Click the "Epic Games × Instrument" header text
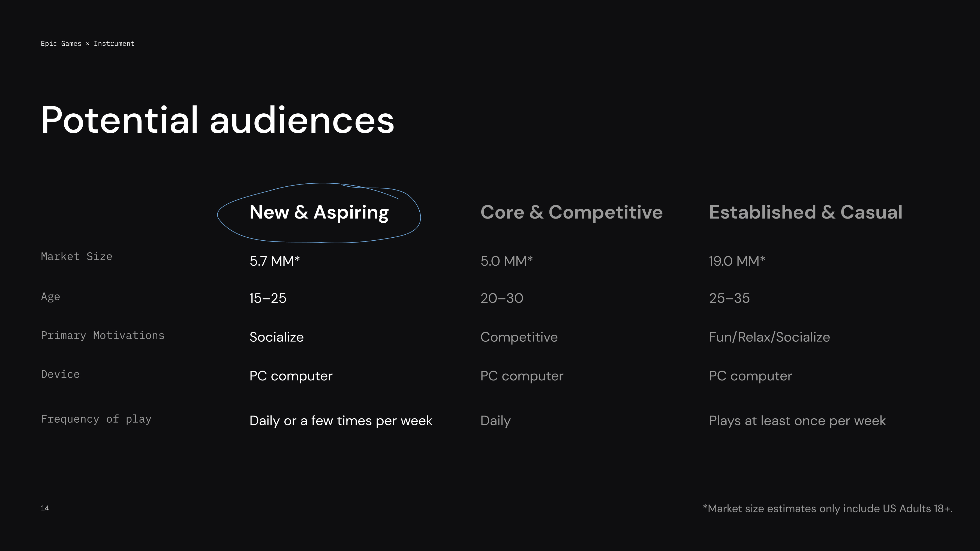Viewport: 980px width, 551px height. pyautogui.click(x=88, y=44)
